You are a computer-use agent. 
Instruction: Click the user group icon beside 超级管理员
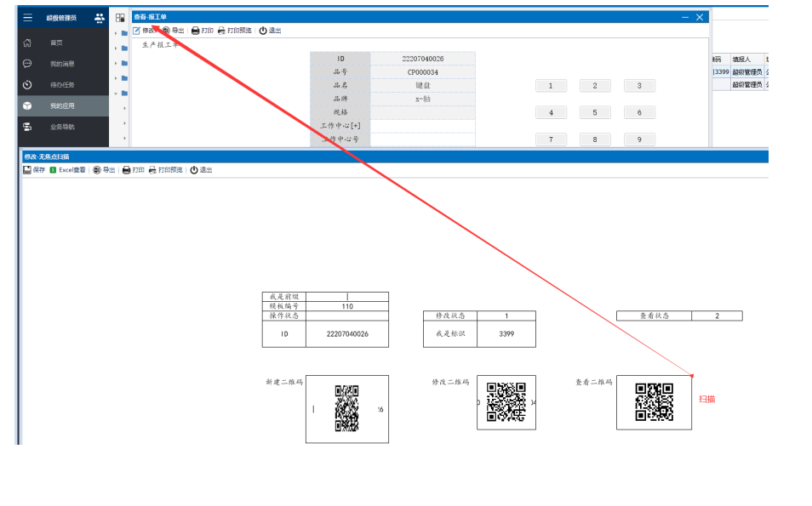100,17
